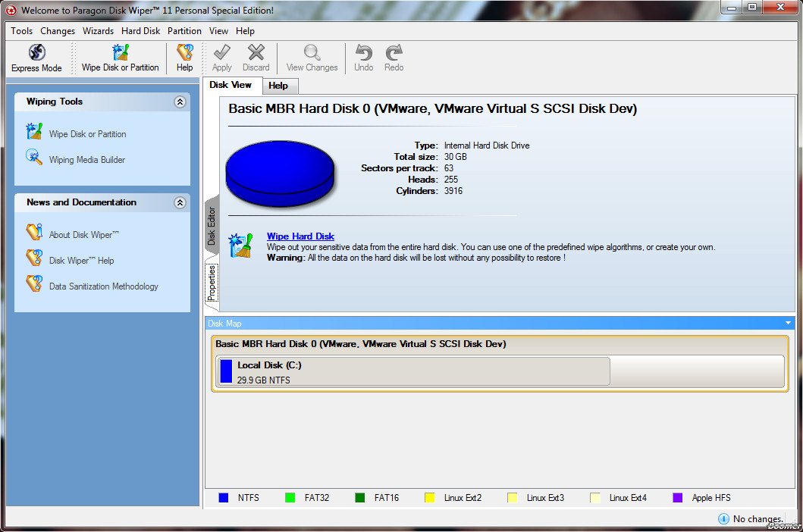
Task: Click the blue hard disk graphic
Action: (x=280, y=174)
